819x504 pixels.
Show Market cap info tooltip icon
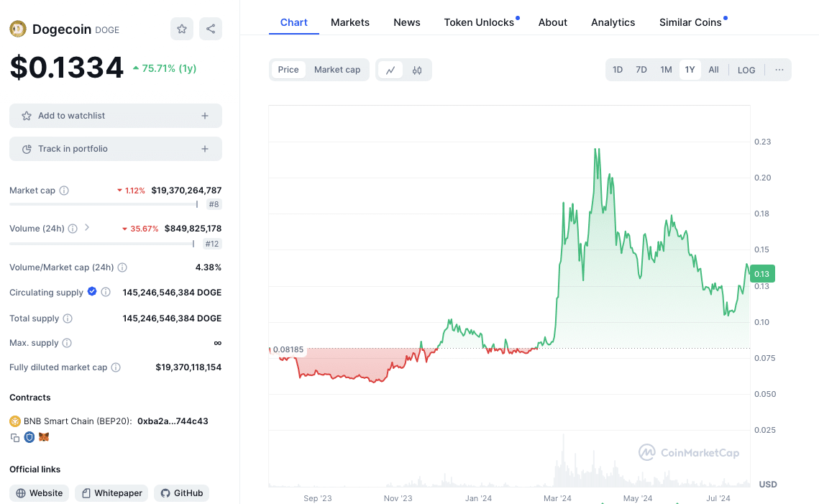tap(64, 191)
